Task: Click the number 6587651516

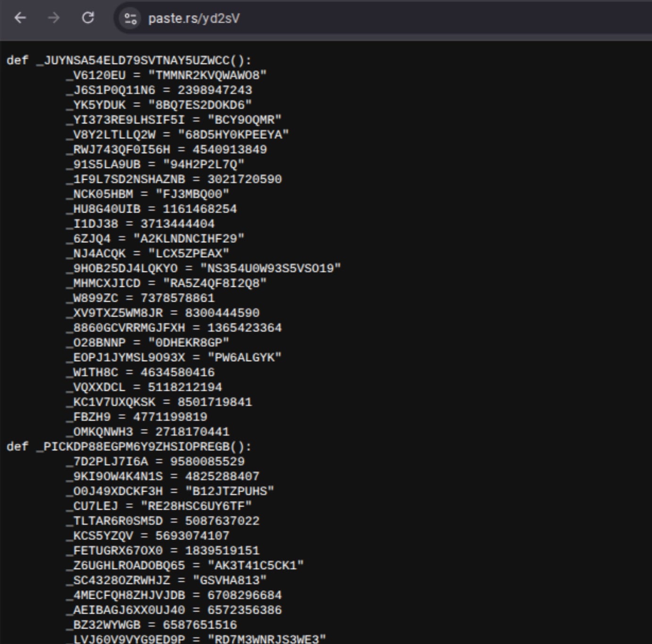Action: [200, 625]
